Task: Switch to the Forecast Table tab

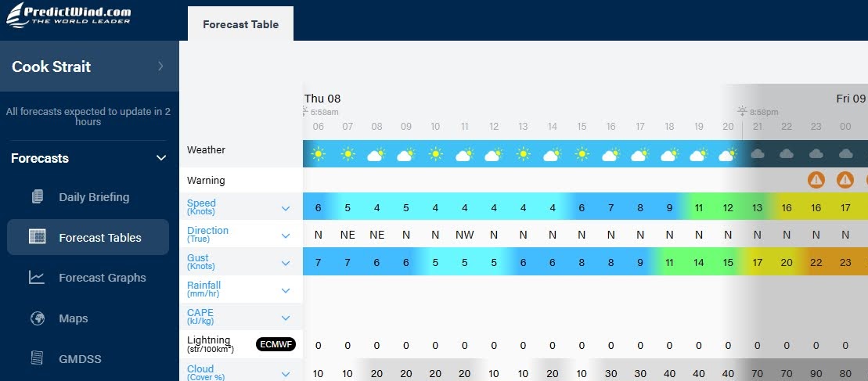Action: 240,24
